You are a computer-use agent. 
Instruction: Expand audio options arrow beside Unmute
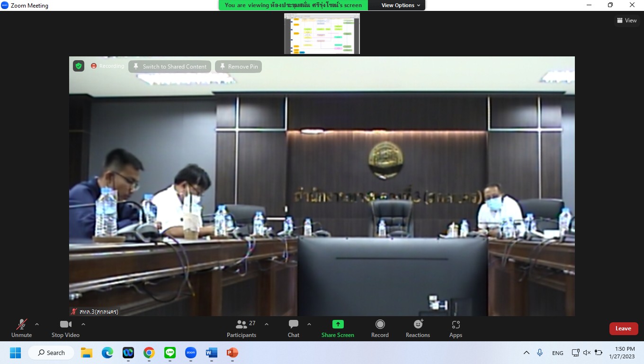pyautogui.click(x=37, y=324)
